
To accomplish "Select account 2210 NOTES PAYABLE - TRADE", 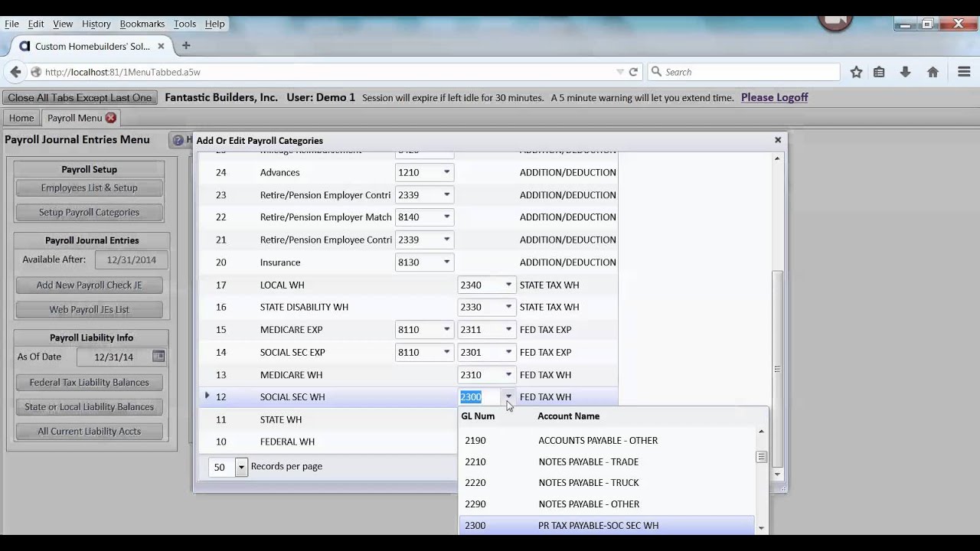I will (x=606, y=461).
